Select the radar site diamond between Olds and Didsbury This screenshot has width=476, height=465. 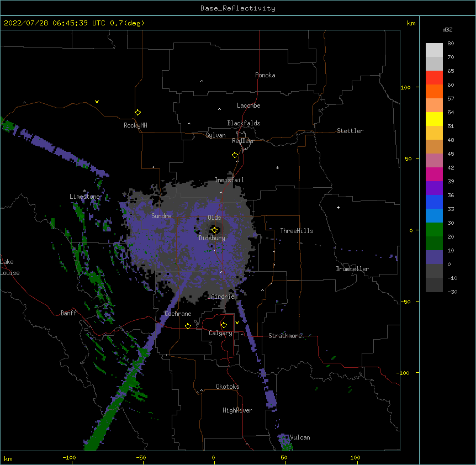click(214, 230)
